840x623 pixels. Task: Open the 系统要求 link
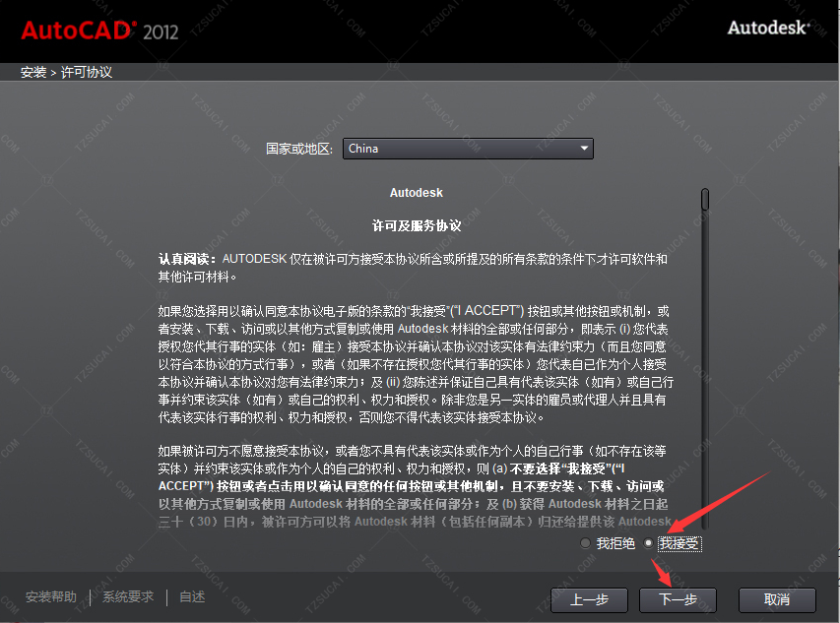point(128,596)
